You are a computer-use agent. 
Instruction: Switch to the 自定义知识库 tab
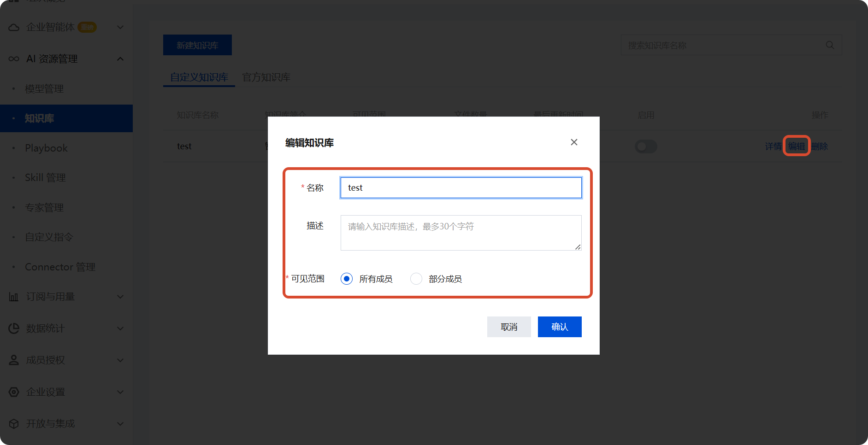(199, 77)
